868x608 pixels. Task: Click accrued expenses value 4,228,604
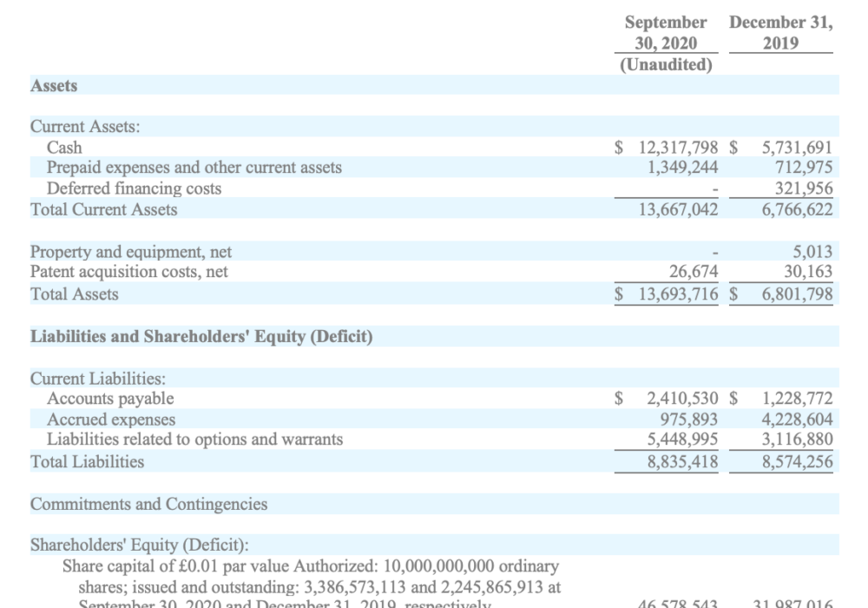point(797,420)
